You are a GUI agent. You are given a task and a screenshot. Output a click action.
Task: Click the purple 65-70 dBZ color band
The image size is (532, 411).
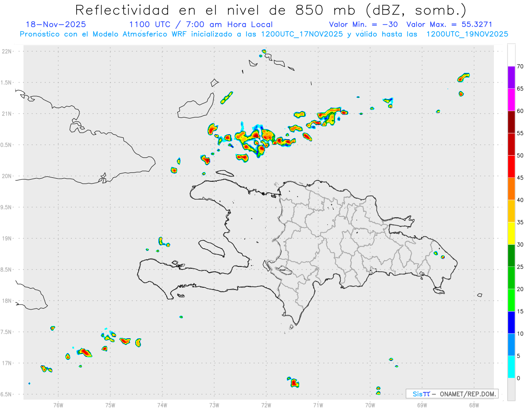(511, 78)
